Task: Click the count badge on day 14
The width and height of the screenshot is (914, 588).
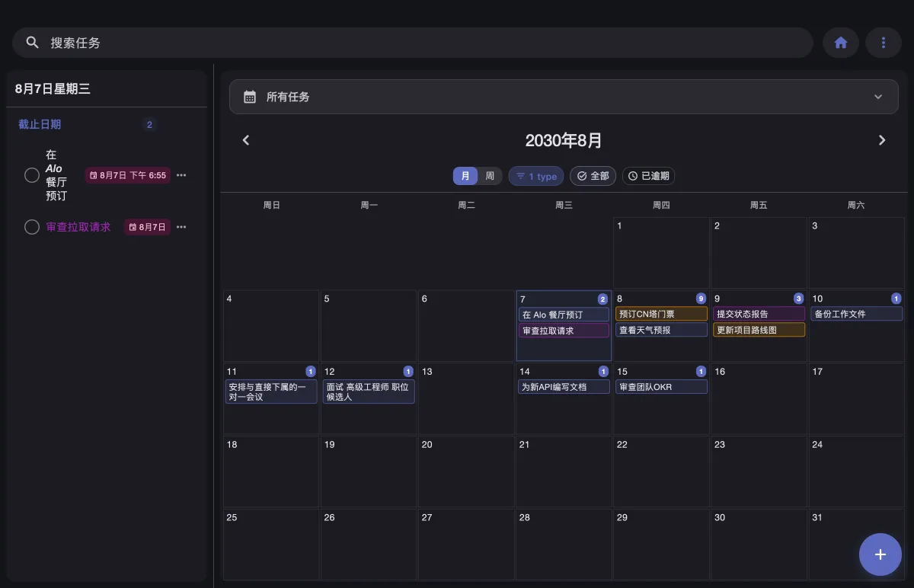Action: tap(603, 372)
